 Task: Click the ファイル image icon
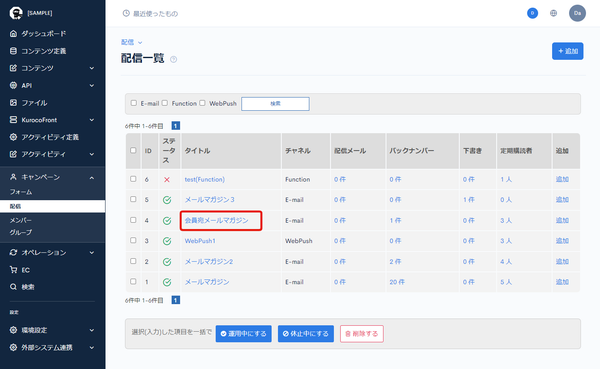[13, 103]
